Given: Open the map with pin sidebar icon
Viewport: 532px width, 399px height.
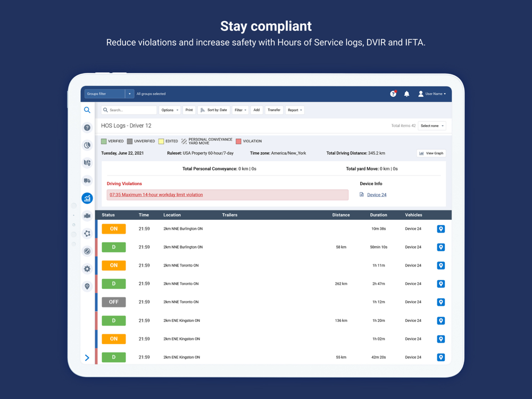Looking at the screenshot, I should point(87,163).
